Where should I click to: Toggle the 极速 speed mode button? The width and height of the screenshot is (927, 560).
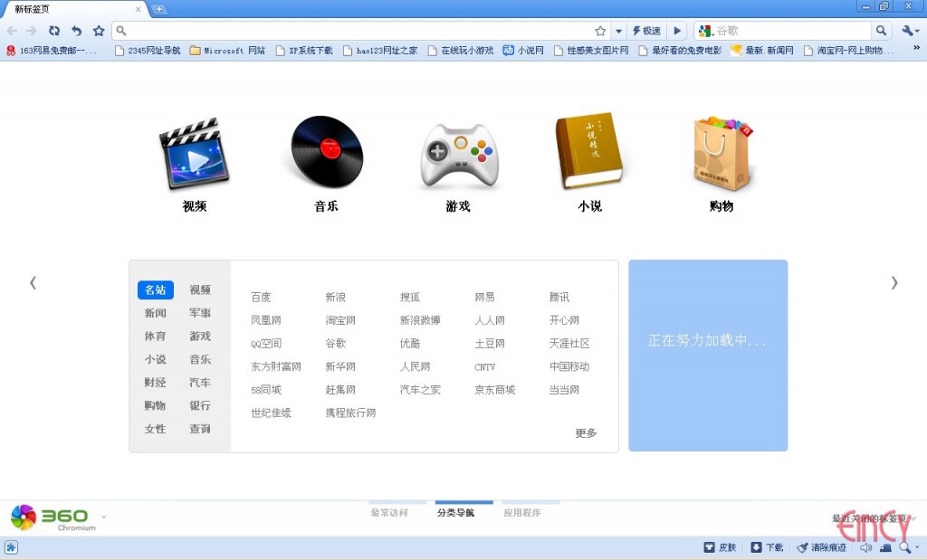tap(646, 31)
